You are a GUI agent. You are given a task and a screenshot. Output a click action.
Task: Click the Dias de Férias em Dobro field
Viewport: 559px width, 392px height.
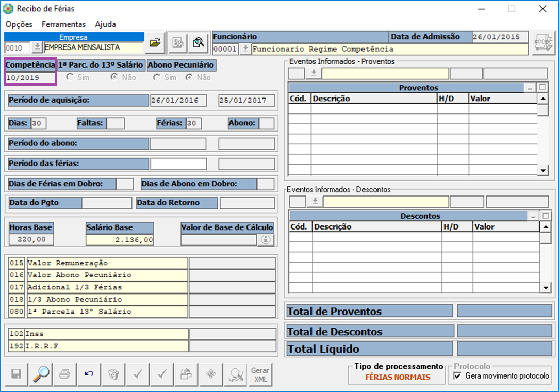125,184
